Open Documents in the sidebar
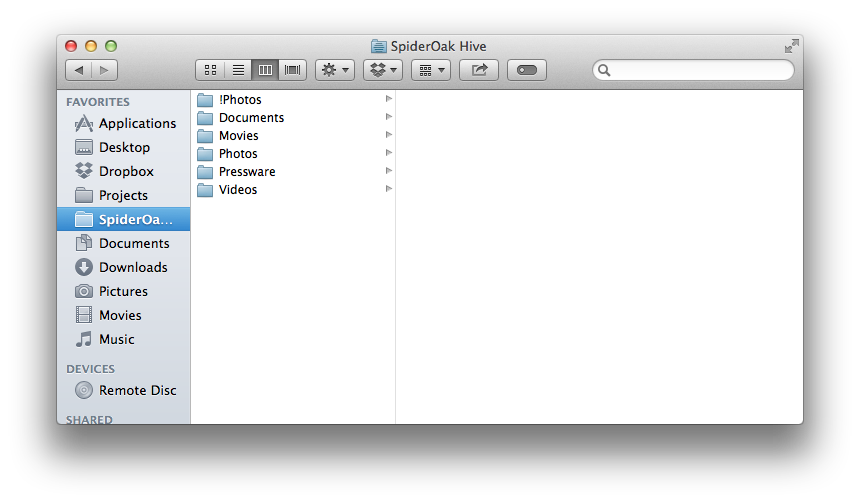Viewport: 860px width, 503px height. 124,244
